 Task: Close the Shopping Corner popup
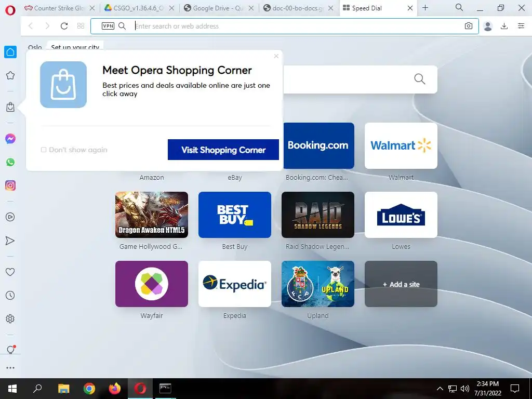pos(276,56)
